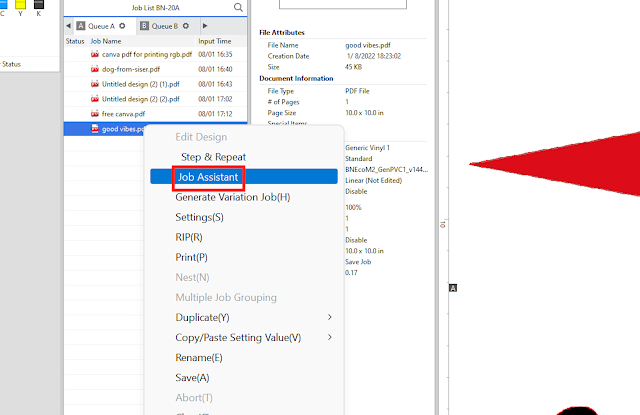Click the 45 KB size value

(353, 67)
